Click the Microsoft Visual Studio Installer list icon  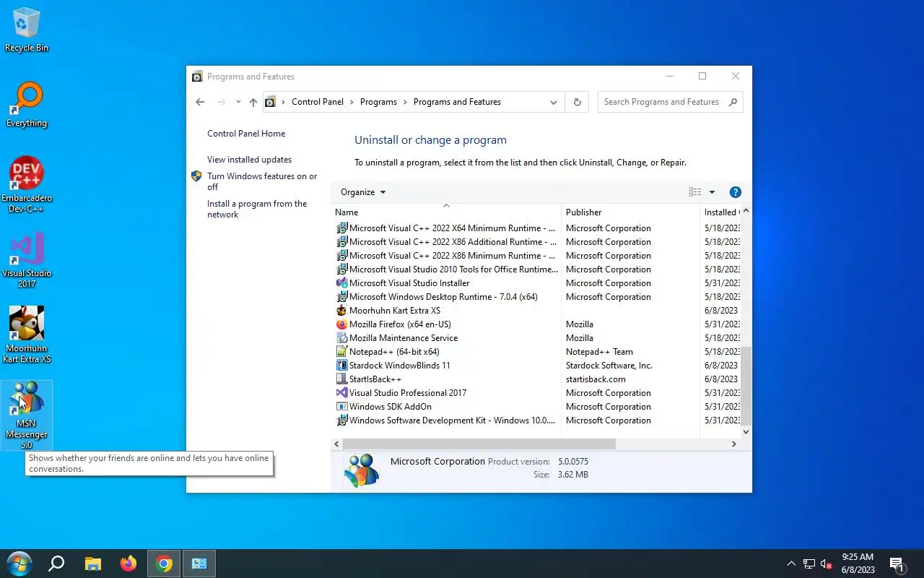[x=342, y=283]
